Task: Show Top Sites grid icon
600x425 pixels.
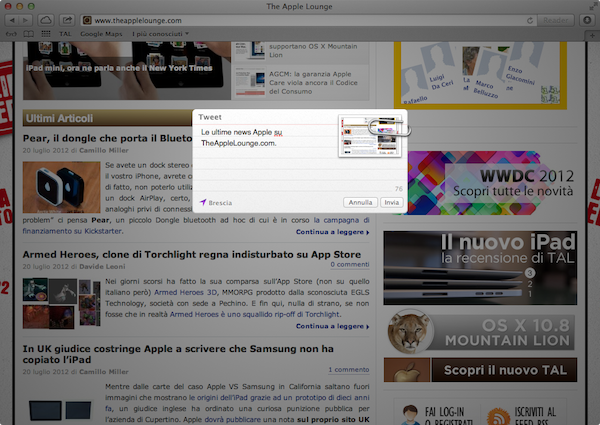Action: point(46,34)
